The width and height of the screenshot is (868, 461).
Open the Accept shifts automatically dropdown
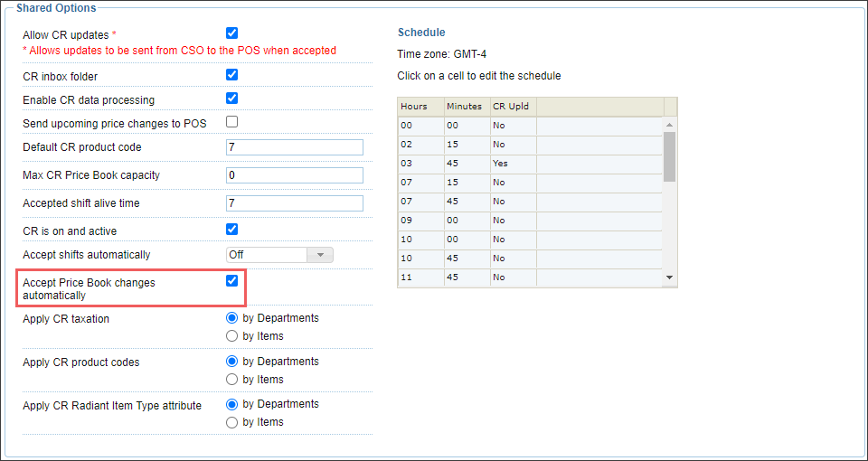pos(279,255)
